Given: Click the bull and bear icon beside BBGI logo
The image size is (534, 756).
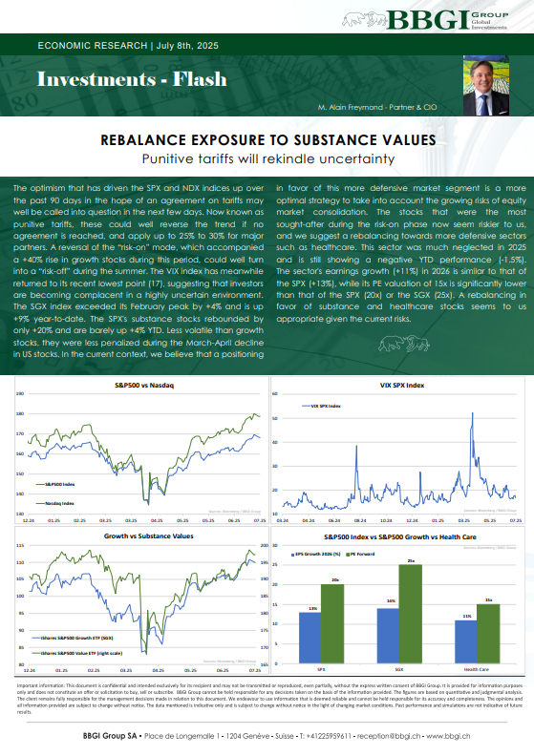Looking at the screenshot, I should point(364,19).
